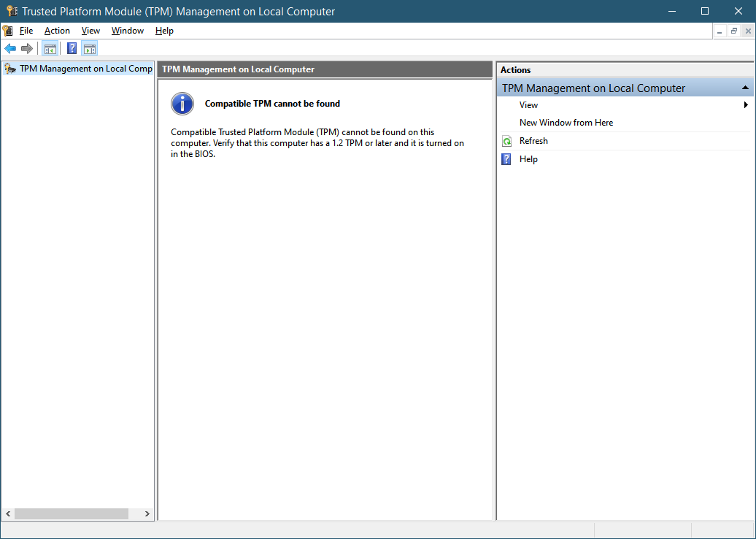Restore down the inner MMC child window
Viewport: 756px width, 539px height.
[x=734, y=31]
